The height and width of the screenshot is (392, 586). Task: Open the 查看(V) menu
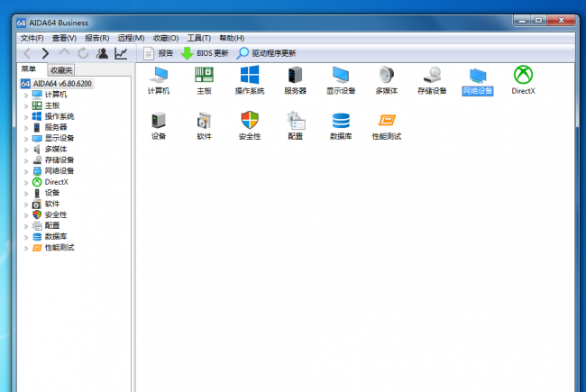(64, 38)
